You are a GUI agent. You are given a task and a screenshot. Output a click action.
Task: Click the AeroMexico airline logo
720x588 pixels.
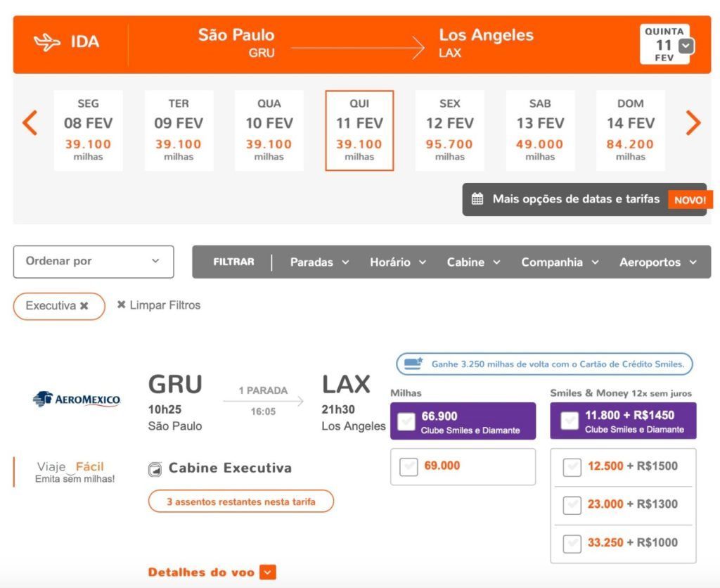click(x=77, y=399)
